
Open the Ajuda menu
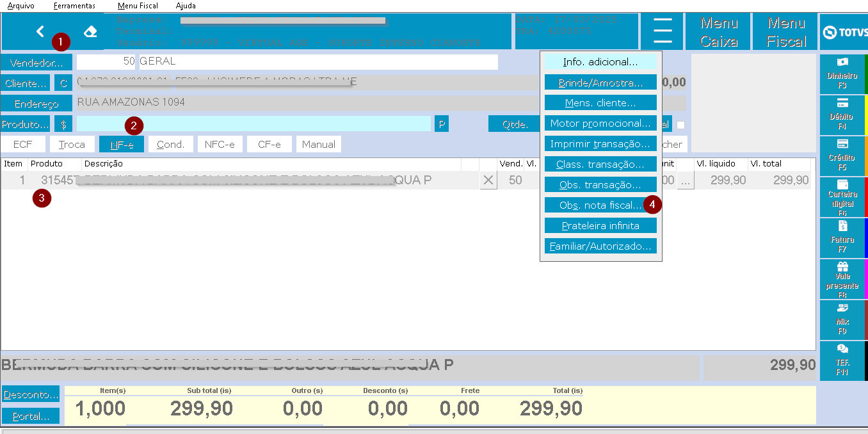pyautogui.click(x=186, y=6)
